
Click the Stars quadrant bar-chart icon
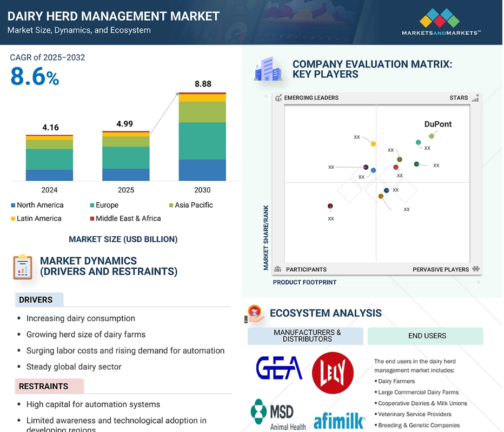click(x=475, y=98)
